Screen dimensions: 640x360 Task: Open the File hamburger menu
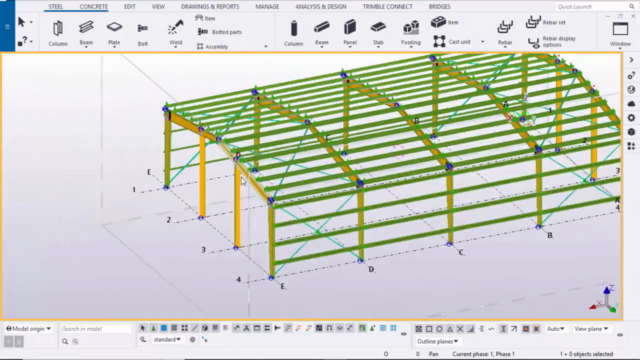click(7, 27)
